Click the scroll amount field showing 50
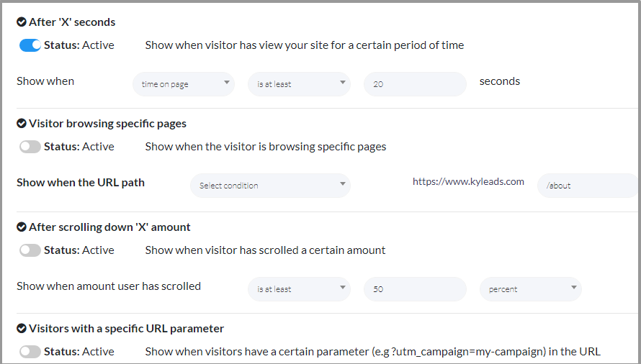Viewport: 641px width, 364px height. click(415, 289)
